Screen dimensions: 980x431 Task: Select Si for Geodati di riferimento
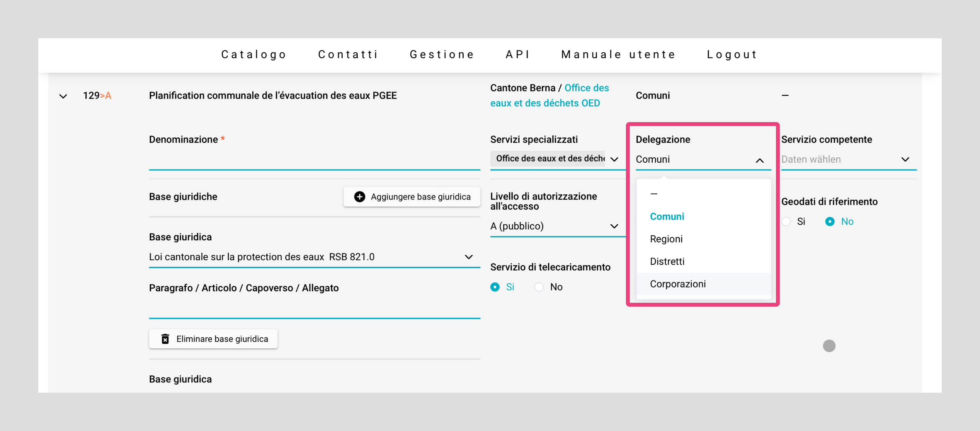786,221
